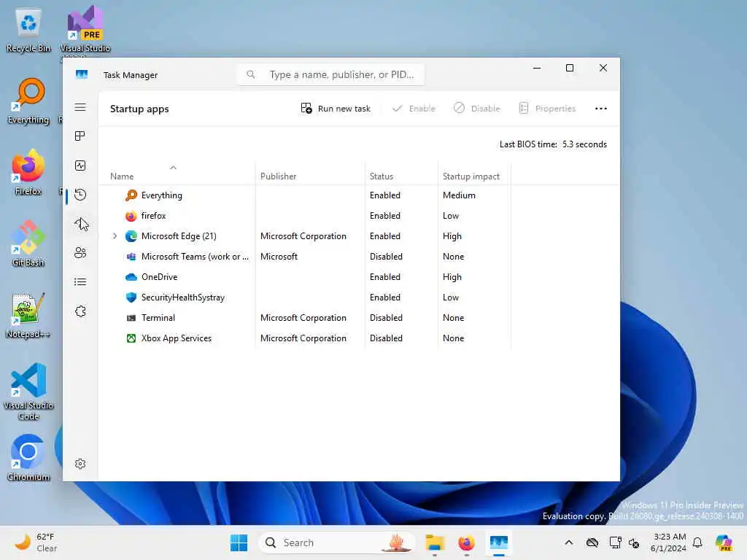Viewport: 747px width, 560px height.
Task: Select the Everything desktop shortcut
Action: [28, 101]
